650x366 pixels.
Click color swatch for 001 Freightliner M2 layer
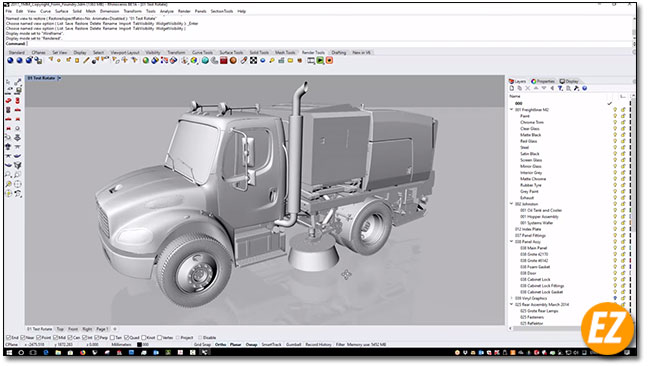coord(631,110)
